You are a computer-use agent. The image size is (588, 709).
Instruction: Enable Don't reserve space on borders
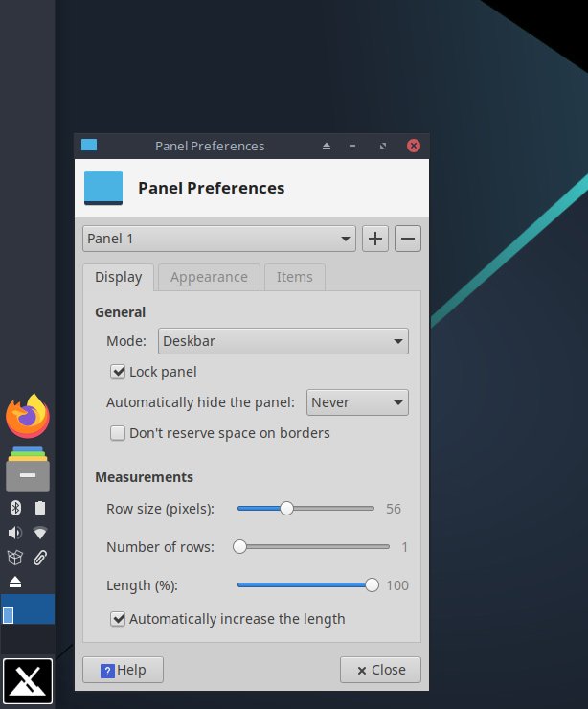click(x=118, y=433)
